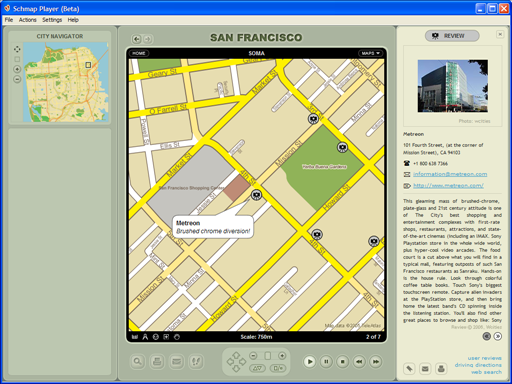512x384 pixels.
Task: Open the user reviews link
Action: [485, 358]
